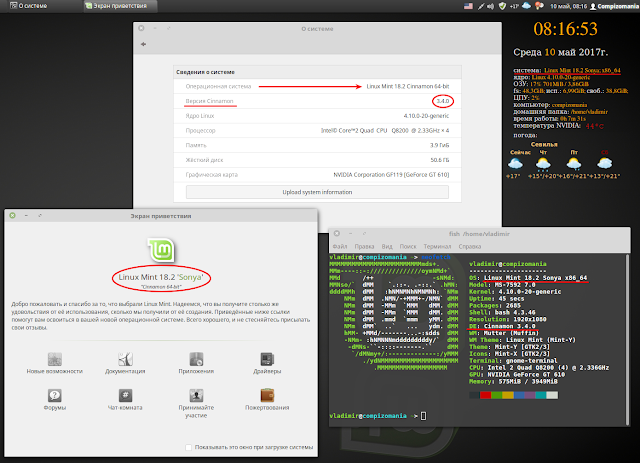Click the Linux Mint logo in welcome screen
Image resolution: width=640 pixels, height=463 pixels.
[x=161, y=250]
